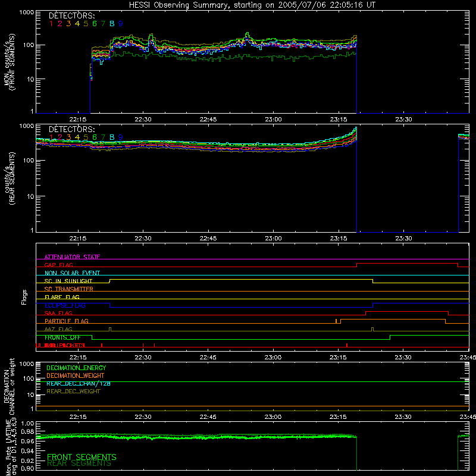
Task: Click 'DETECTORS:' label in rear segments plot
Action: [x=71, y=129]
